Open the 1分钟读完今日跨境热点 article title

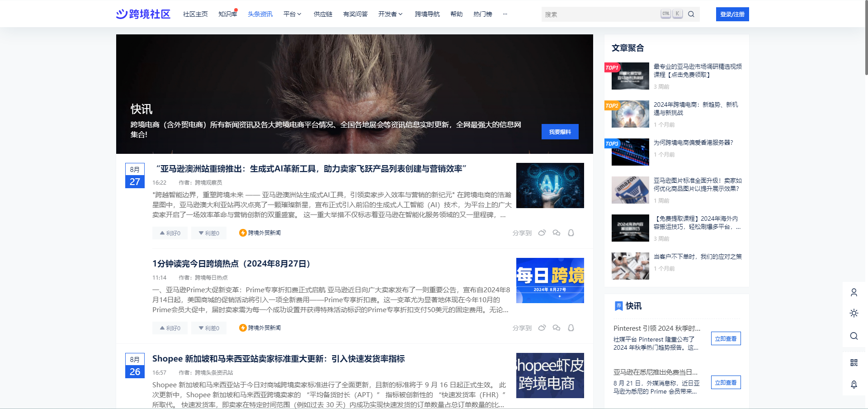[x=231, y=264]
